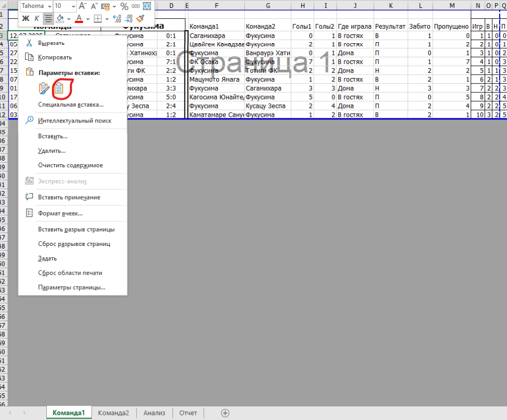Screen dimensions: 507x420
Task: Click the scissors icon for Вырезать
Action: point(29,43)
